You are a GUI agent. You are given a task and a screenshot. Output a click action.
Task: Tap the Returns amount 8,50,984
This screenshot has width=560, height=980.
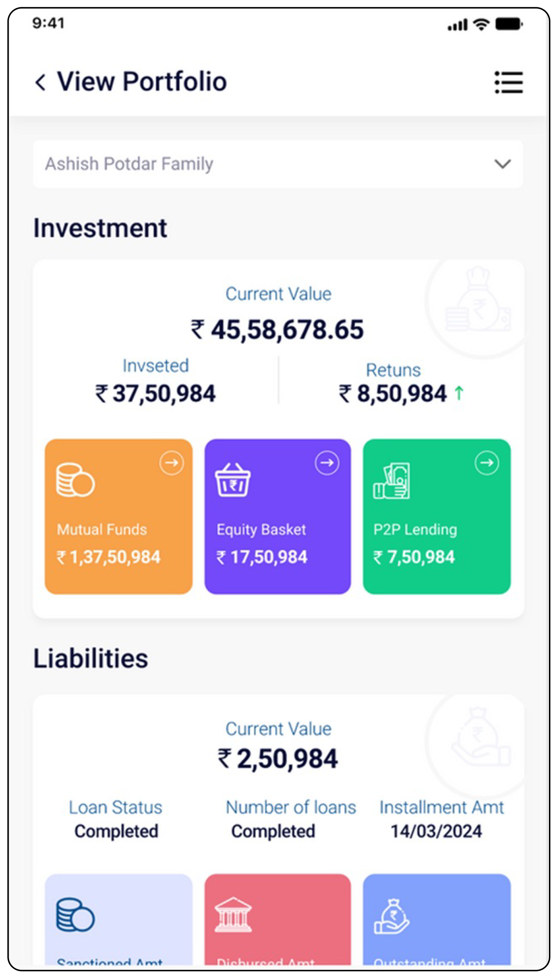[401, 394]
